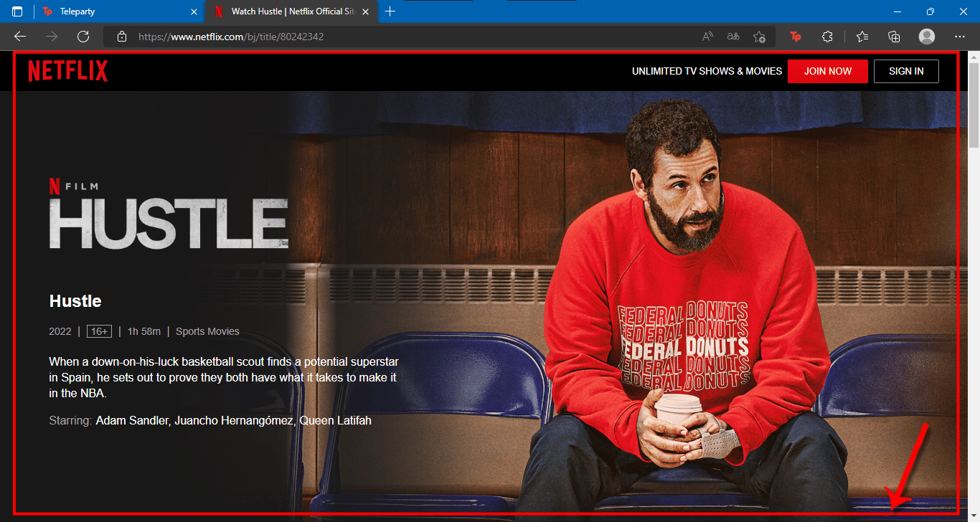The height and width of the screenshot is (522, 980).
Task: Open the Sports Movies genre link
Action: (x=207, y=331)
